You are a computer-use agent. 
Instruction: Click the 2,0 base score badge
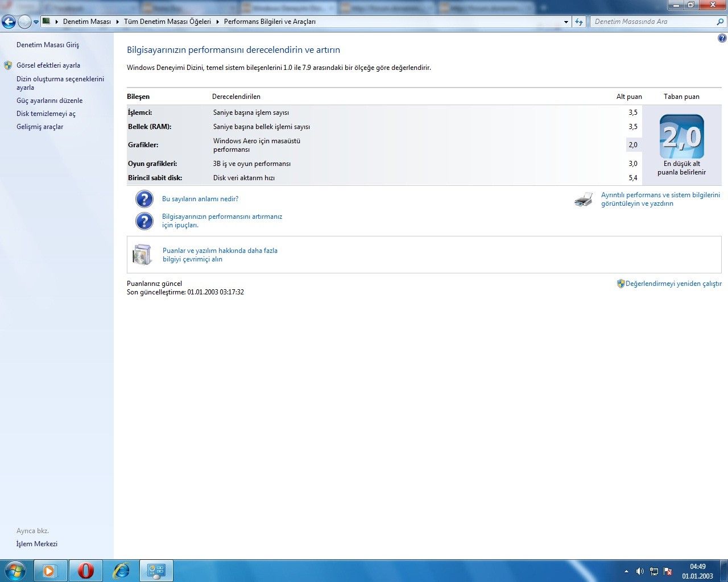pyautogui.click(x=682, y=136)
